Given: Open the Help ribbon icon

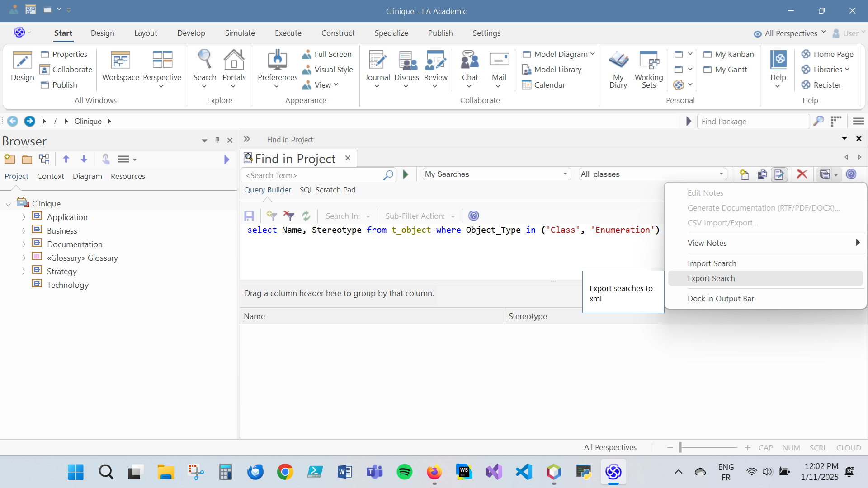Looking at the screenshot, I should pyautogui.click(x=778, y=69).
